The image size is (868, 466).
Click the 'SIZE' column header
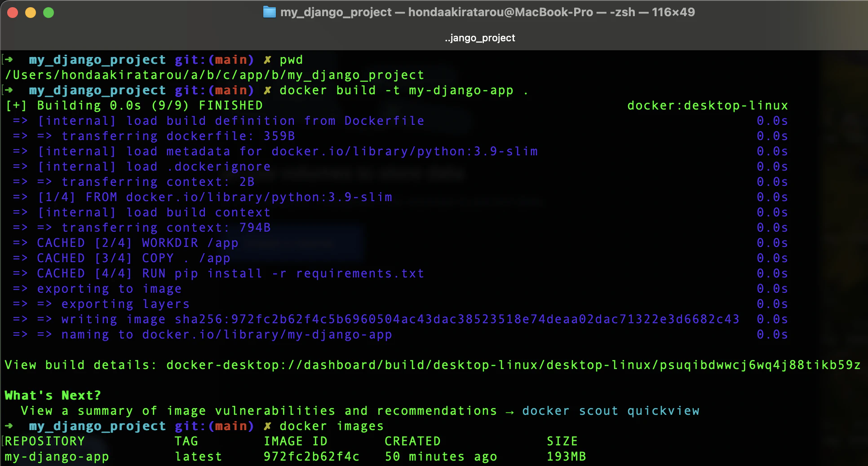pos(562,441)
